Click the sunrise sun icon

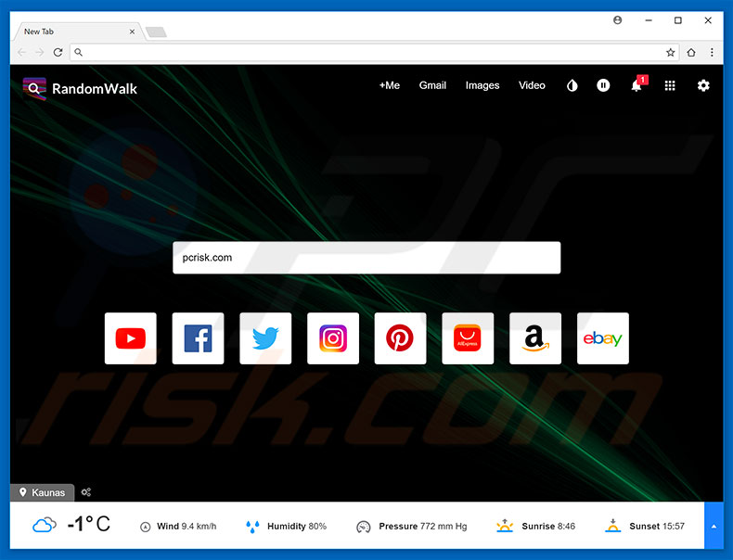coord(505,526)
